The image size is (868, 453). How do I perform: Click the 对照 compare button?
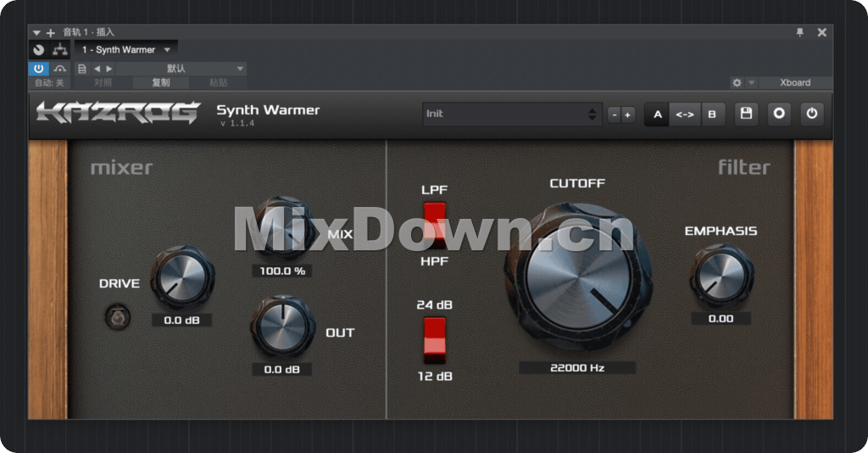click(x=103, y=83)
